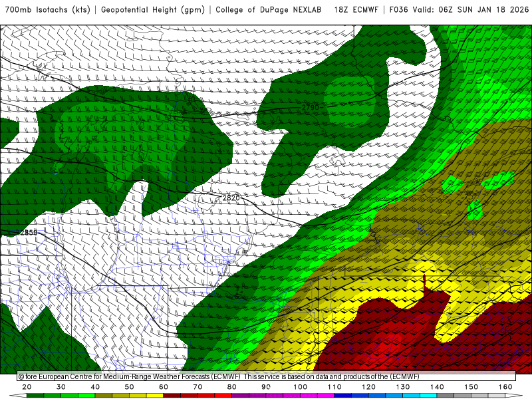Viewport: 532px width, 399px height.
Task: Click the 130 value on the color scale
Action: [403, 387]
